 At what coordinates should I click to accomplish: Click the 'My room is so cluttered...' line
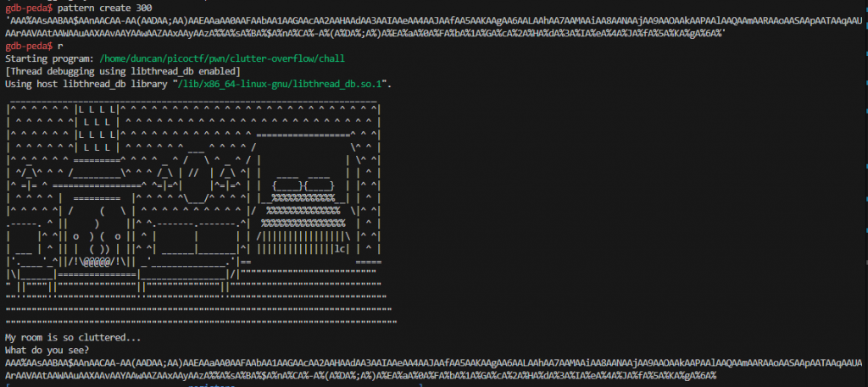[73, 337]
